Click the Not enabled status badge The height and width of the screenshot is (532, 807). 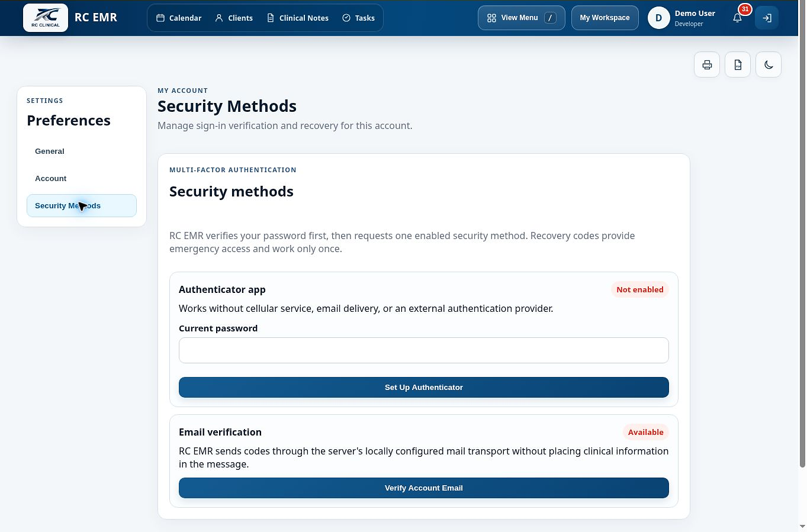click(x=640, y=290)
